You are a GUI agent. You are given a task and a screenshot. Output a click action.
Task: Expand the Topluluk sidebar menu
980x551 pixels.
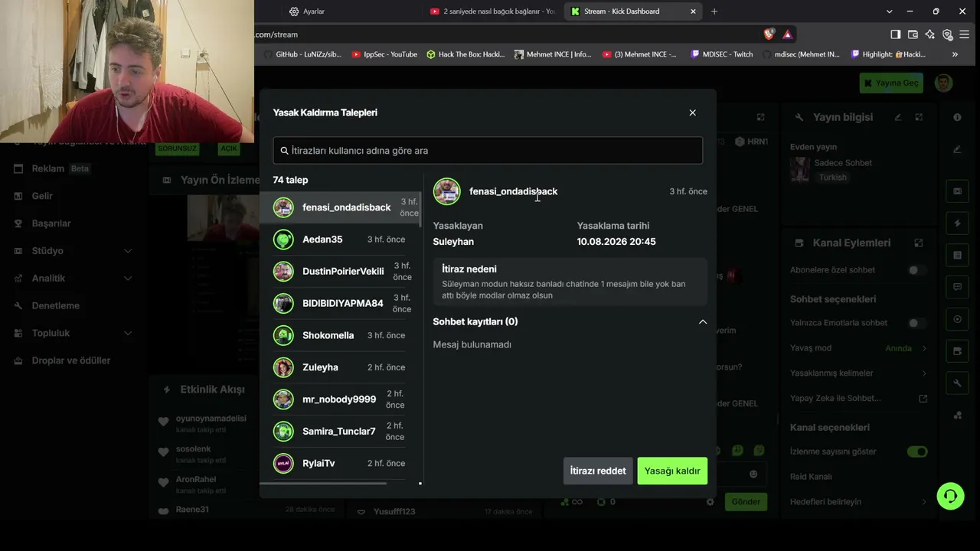click(x=73, y=333)
